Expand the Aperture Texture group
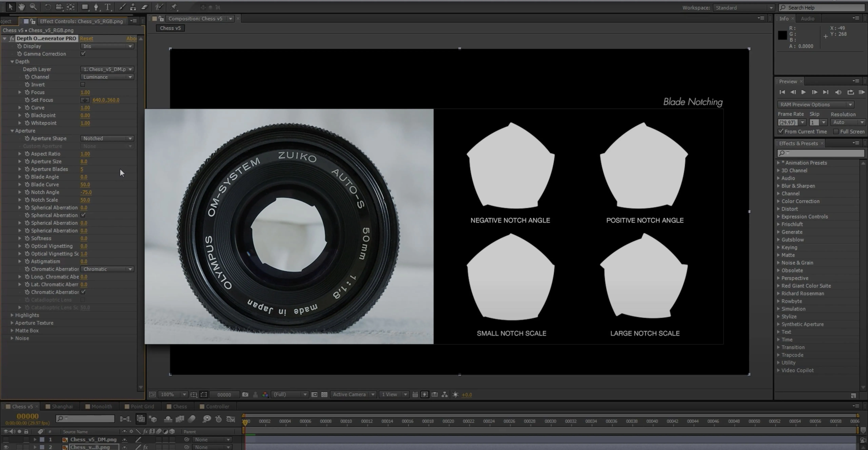The height and width of the screenshot is (450, 868). pos(12,323)
